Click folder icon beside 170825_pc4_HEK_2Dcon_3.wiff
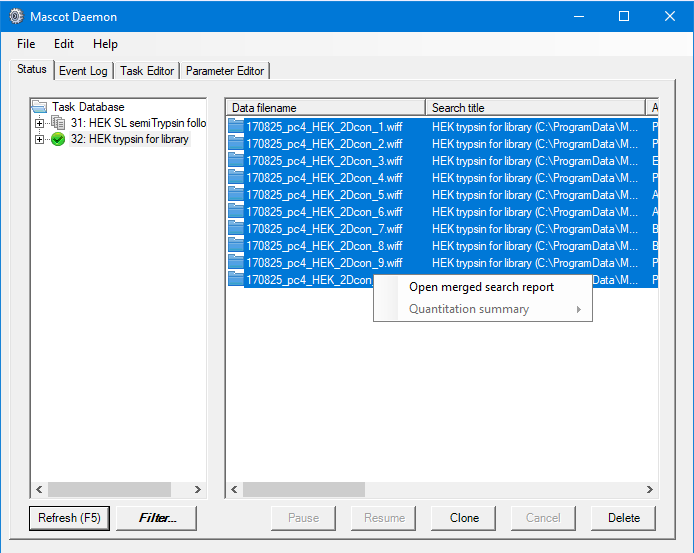This screenshot has height=553, width=694. [x=236, y=161]
